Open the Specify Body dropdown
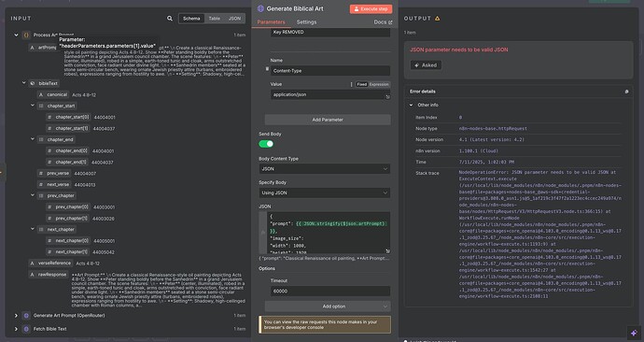Viewport: 644px width, 342px height. [x=325, y=192]
